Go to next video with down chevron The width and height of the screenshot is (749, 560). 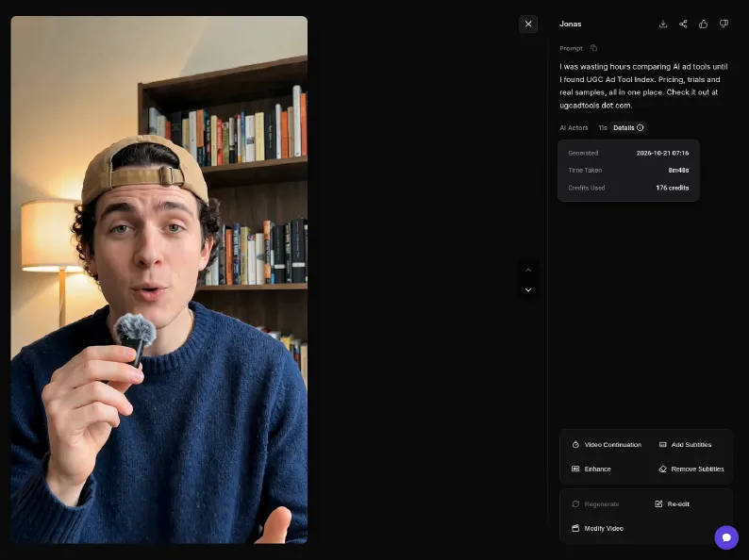pyautogui.click(x=528, y=289)
